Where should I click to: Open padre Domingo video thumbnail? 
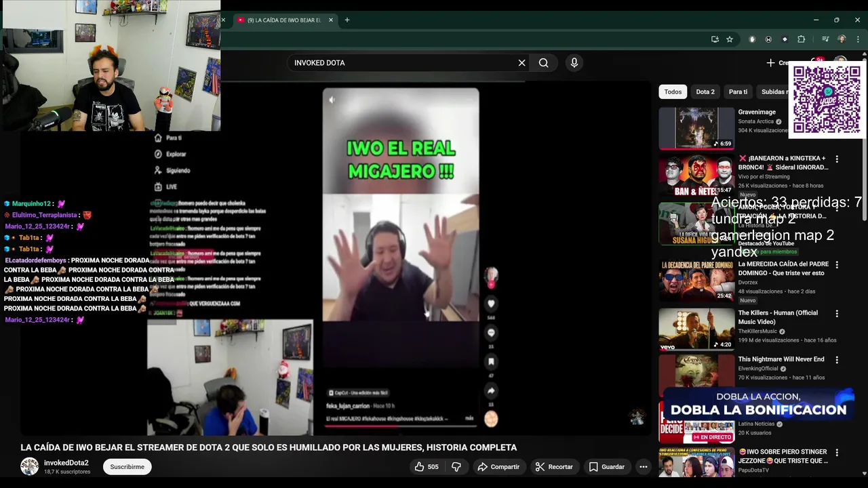[x=696, y=281]
